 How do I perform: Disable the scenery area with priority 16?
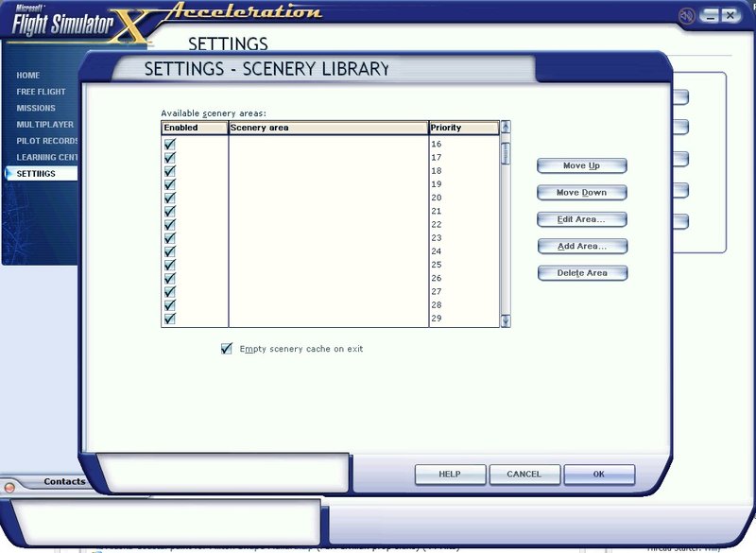(170, 145)
